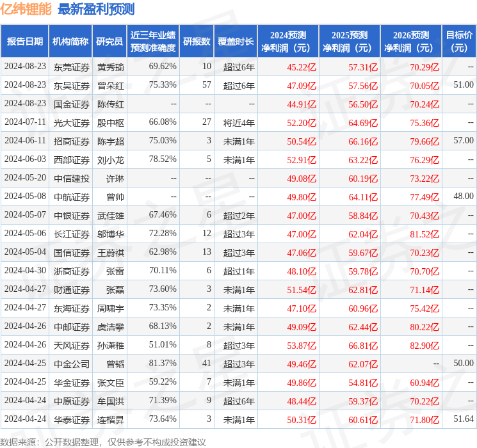Select the 招商证券 cell
This screenshot has width=477, height=448.
coord(72,141)
